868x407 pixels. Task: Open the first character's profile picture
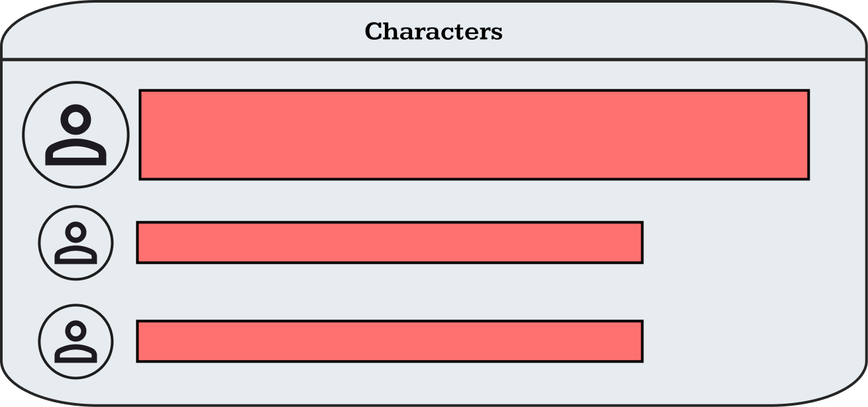(x=76, y=135)
